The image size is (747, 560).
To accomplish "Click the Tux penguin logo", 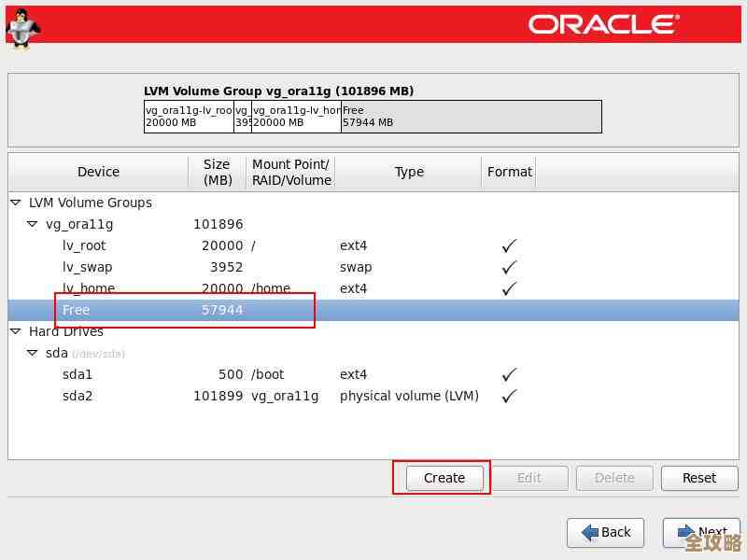I will click(x=21, y=28).
